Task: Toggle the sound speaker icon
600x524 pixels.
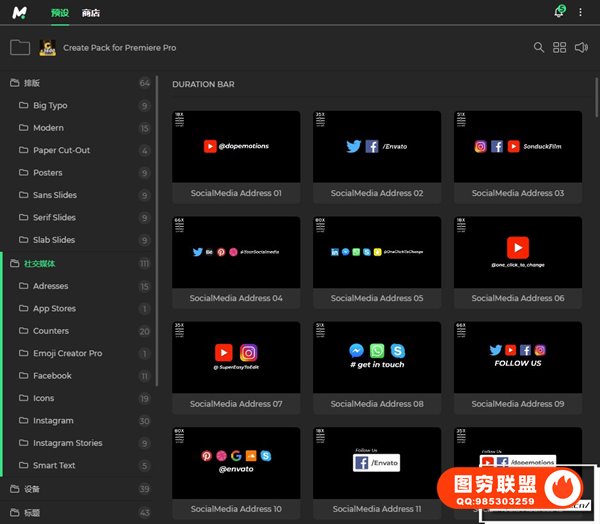Action: tap(582, 47)
